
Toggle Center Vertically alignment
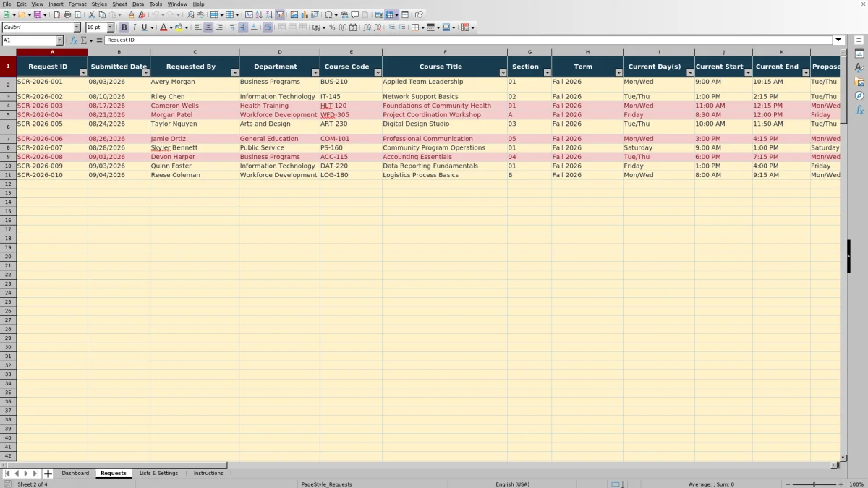[x=243, y=27]
